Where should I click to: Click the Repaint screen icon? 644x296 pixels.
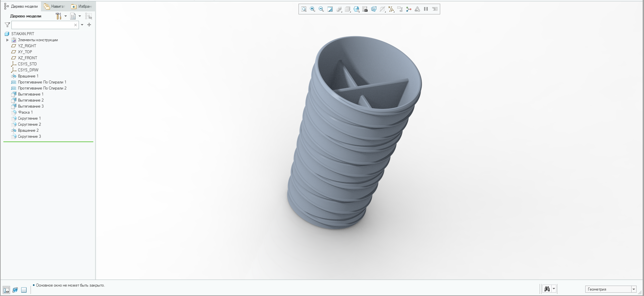(x=330, y=9)
